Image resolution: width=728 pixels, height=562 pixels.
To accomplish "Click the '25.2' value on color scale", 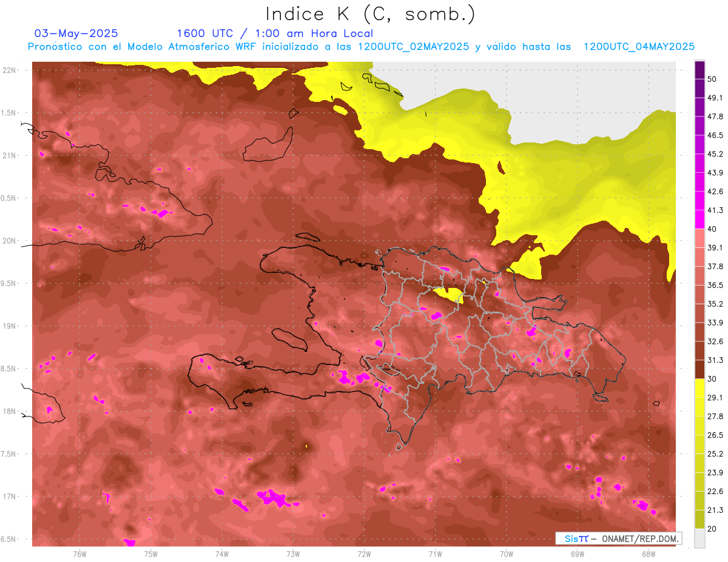I will pyautogui.click(x=715, y=453).
